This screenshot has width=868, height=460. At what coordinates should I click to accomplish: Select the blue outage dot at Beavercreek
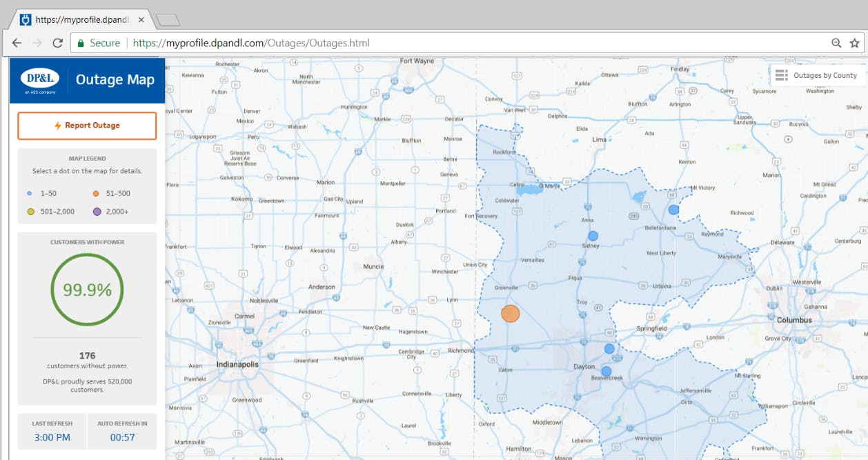[606, 372]
